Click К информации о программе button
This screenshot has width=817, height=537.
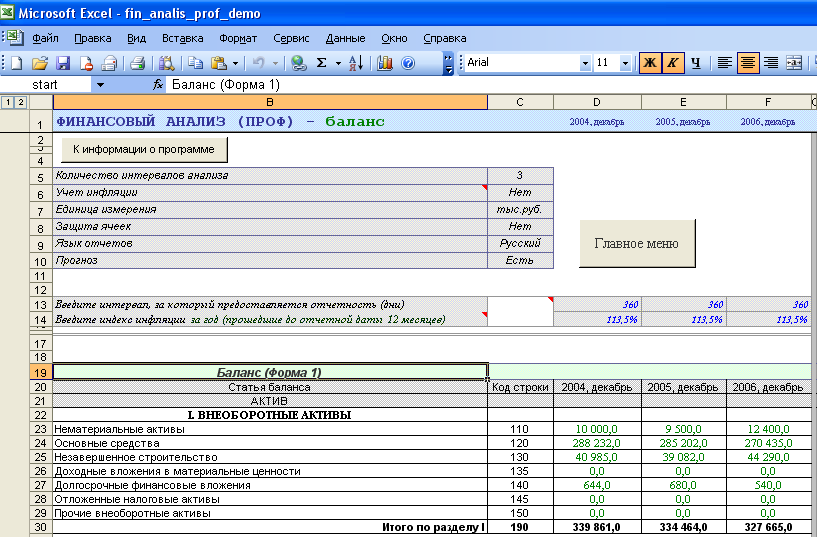(144, 149)
